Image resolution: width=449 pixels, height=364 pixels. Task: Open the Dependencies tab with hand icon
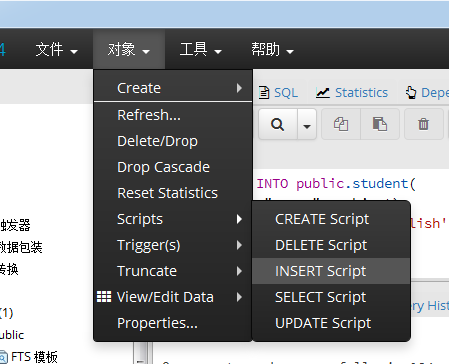point(427,93)
